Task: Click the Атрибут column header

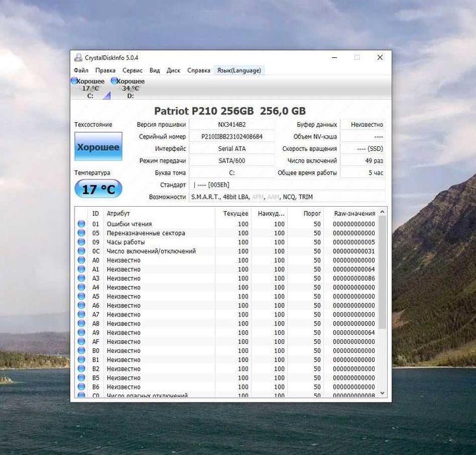Action: pos(159,213)
